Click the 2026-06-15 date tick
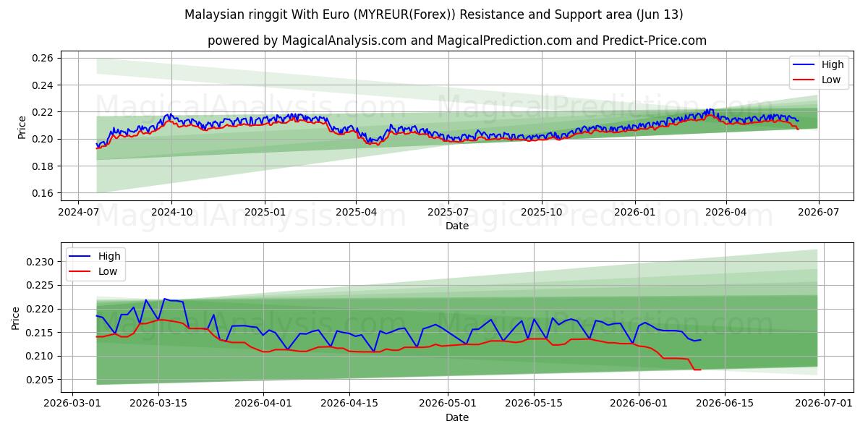Screen dimensions: 868x434 pyautogui.click(x=725, y=404)
